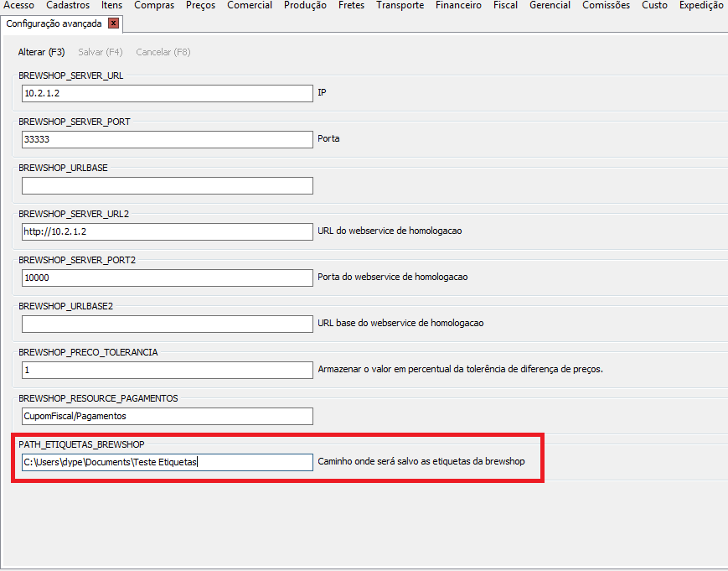Open the Itens menu

pyautogui.click(x=112, y=5)
